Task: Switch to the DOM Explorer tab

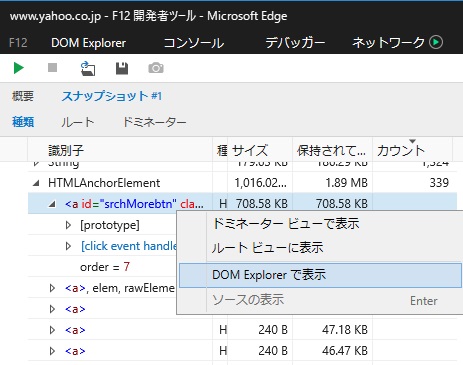Action: [x=88, y=43]
